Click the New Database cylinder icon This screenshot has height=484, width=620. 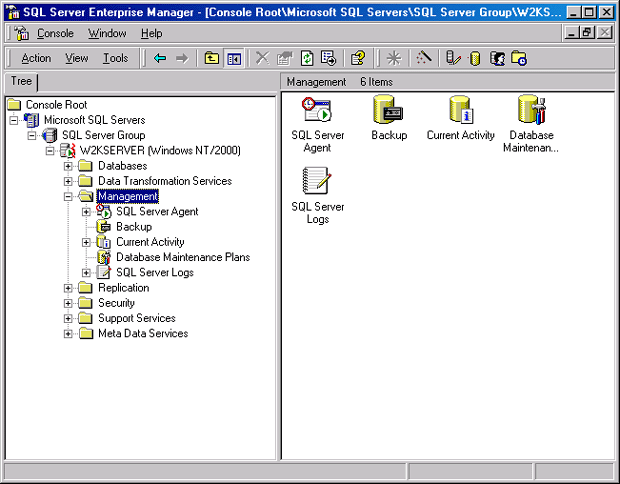[475, 59]
